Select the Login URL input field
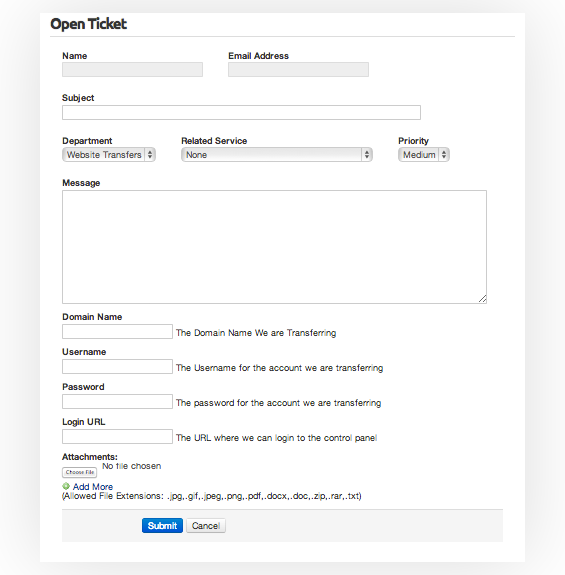Image resolution: width=565 pixels, height=575 pixels. pos(117,437)
